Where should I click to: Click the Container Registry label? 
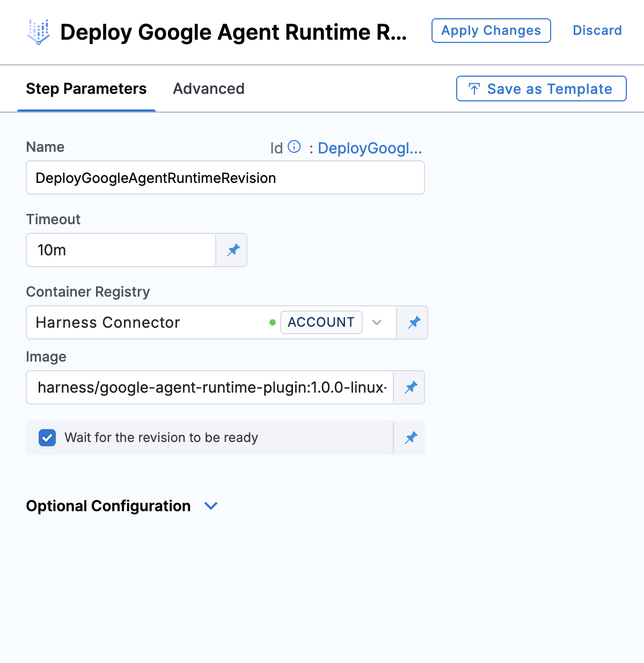[x=88, y=292]
